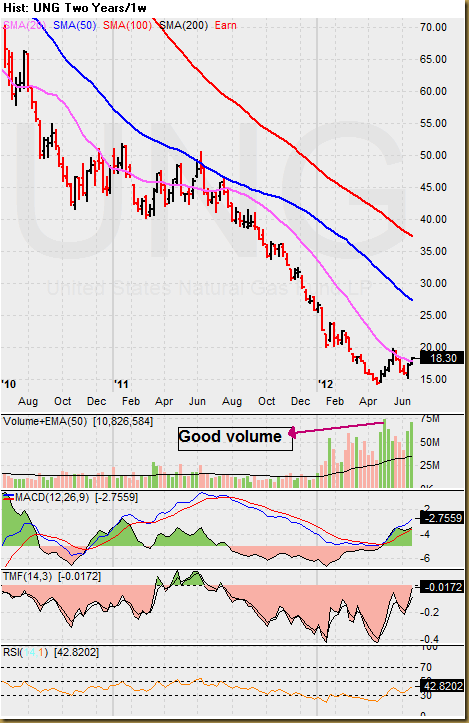Screen dimensions: 469x723
Task: Click the 50M volume axis label
Action: 429,443
